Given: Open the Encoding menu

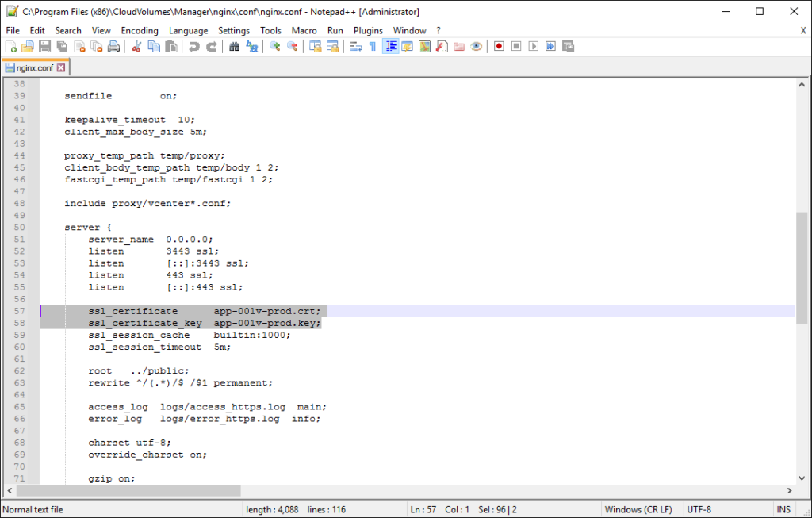Looking at the screenshot, I should [140, 30].
